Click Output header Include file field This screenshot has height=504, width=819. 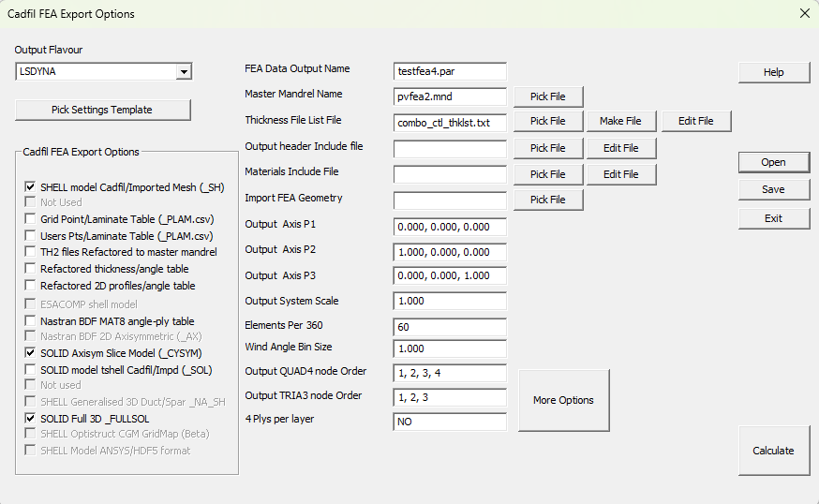click(450, 149)
